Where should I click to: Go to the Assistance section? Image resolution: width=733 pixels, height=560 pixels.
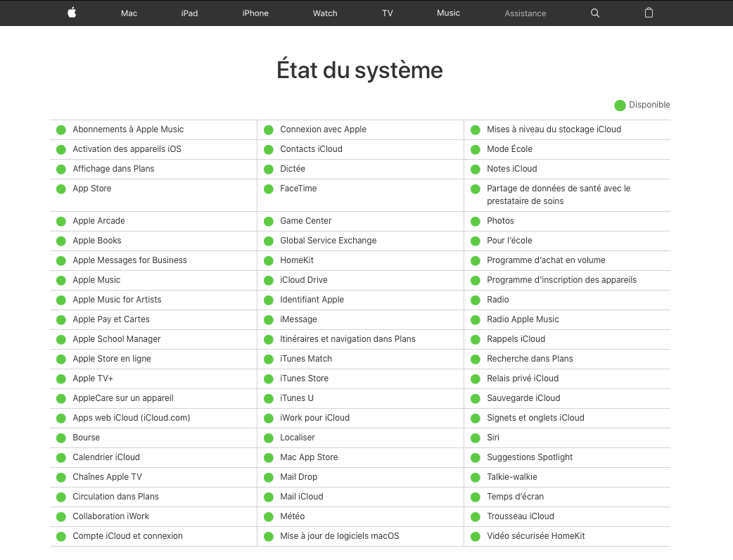click(x=525, y=13)
